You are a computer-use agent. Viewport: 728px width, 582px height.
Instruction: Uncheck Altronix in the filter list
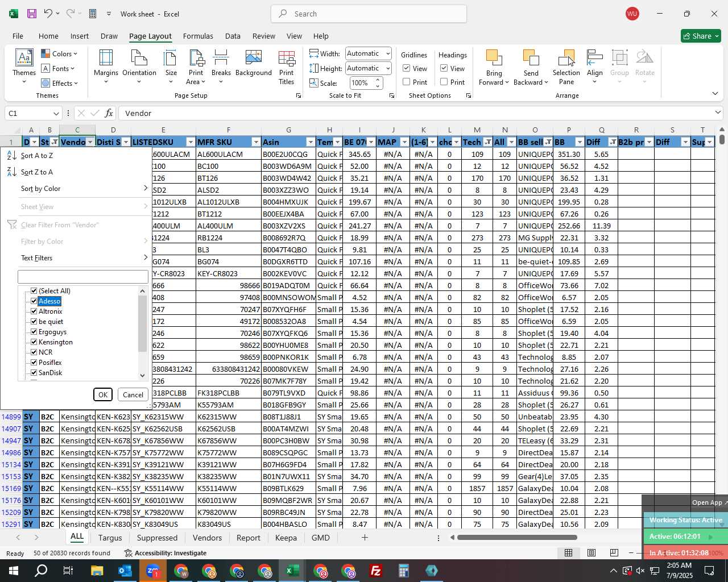tap(34, 311)
